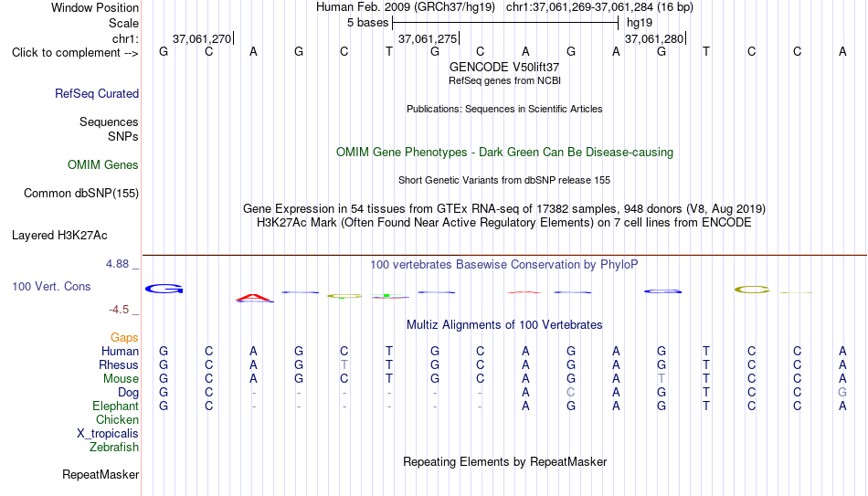Click the 4.88 PhyloP maximum value
The image size is (868, 496).
pos(117,264)
